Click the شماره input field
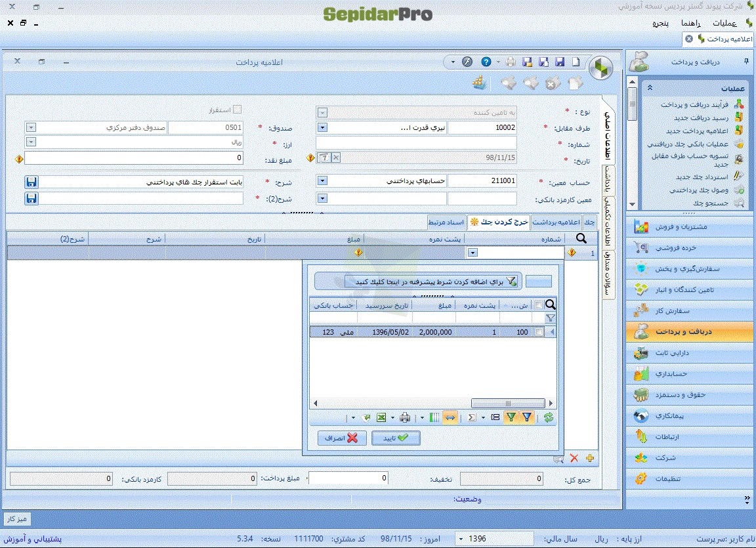 tap(416, 142)
